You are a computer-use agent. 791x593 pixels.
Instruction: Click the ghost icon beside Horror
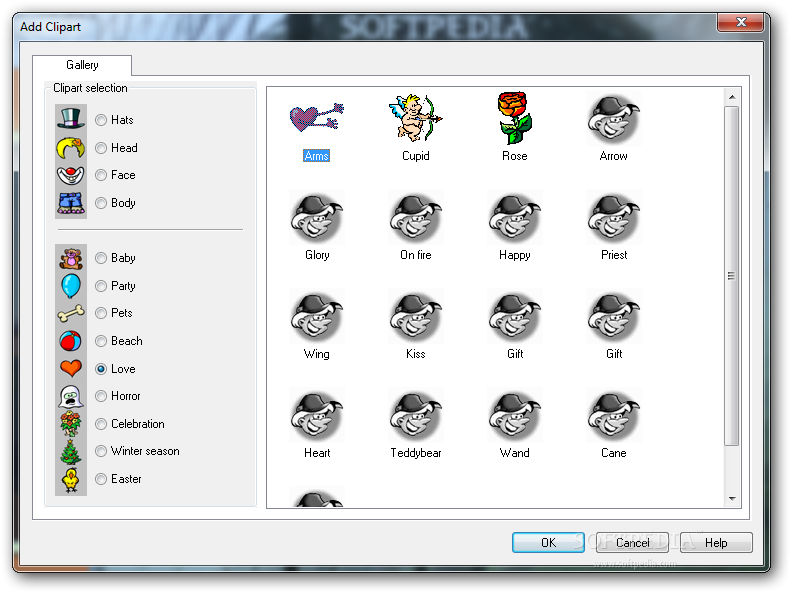pos(71,396)
